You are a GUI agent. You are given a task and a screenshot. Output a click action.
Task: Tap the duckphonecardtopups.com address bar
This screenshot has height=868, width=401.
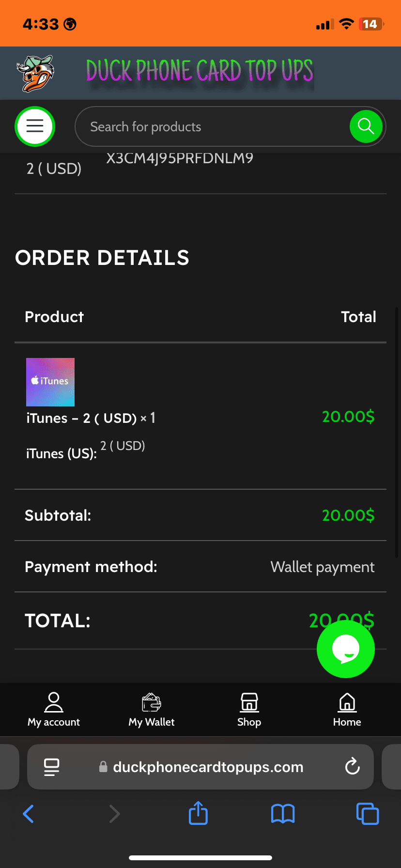click(x=207, y=767)
